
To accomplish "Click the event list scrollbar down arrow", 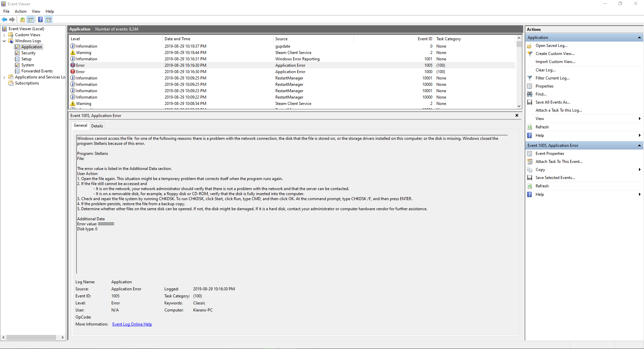I will tap(519, 106).
